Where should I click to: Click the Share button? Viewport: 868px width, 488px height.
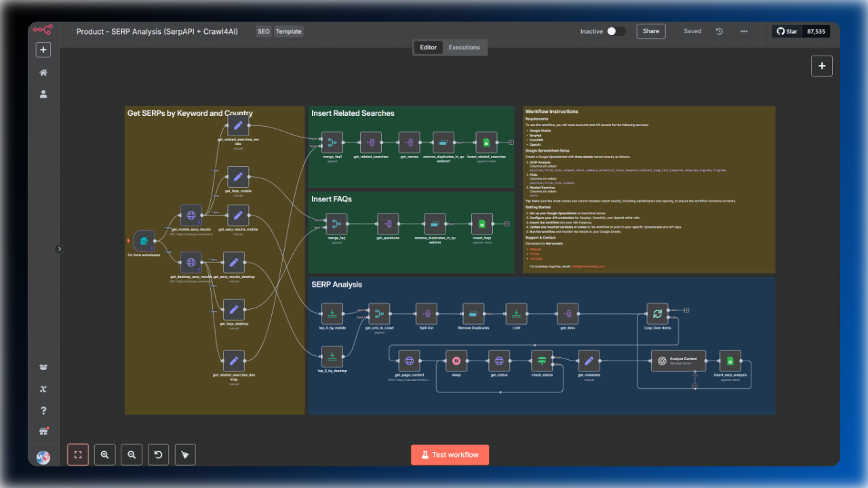pyautogui.click(x=651, y=31)
